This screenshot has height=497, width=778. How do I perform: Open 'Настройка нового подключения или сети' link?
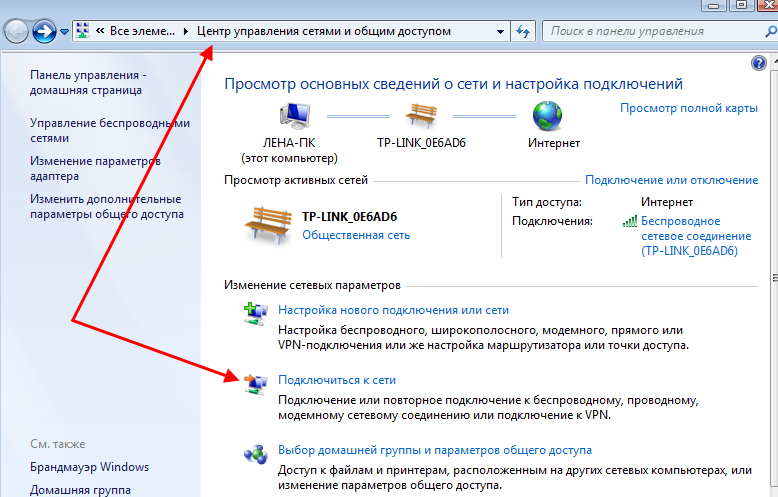coord(393,310)
